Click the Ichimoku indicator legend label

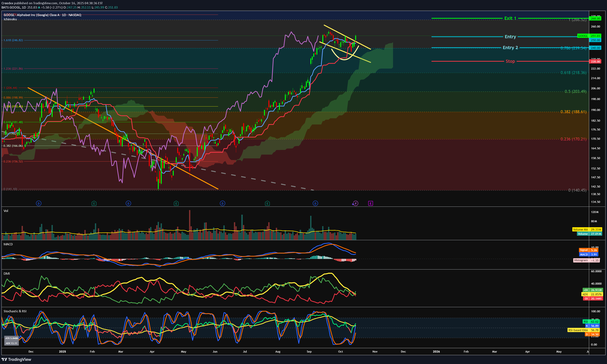click(10, 19)
